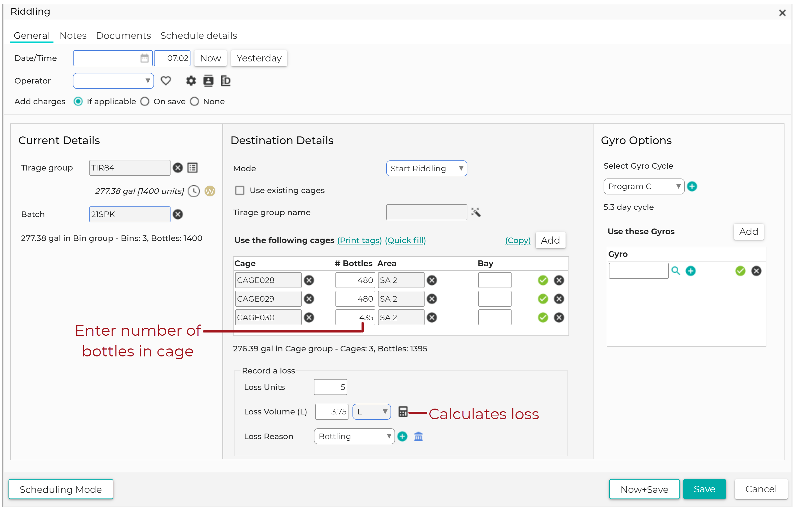Select On save add charges option
The height and width of the screenshot is (532, 793).
(144, 102)
